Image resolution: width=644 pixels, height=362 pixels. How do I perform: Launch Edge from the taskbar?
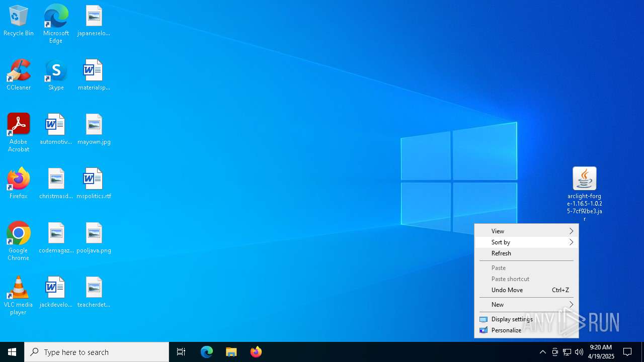coord(207,352)
